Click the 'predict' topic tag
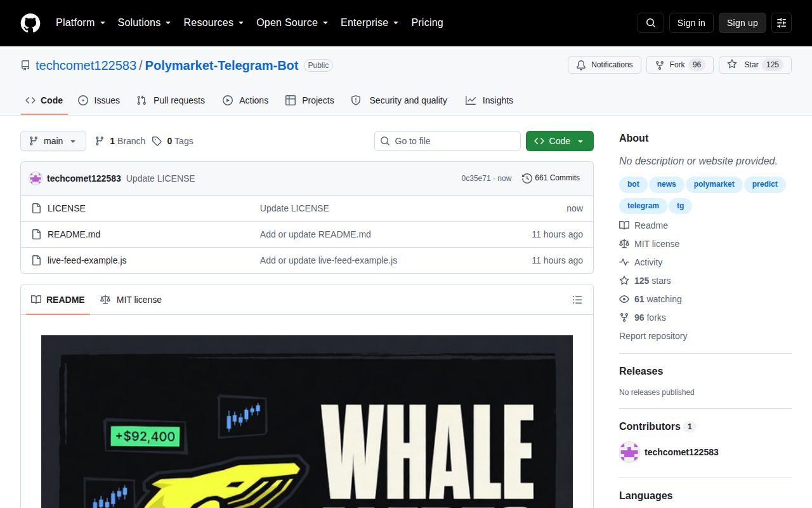 coord(765,184)
